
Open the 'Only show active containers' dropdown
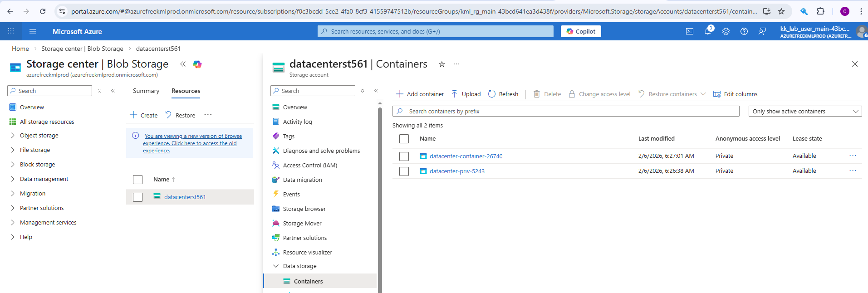tap(805, 111)
